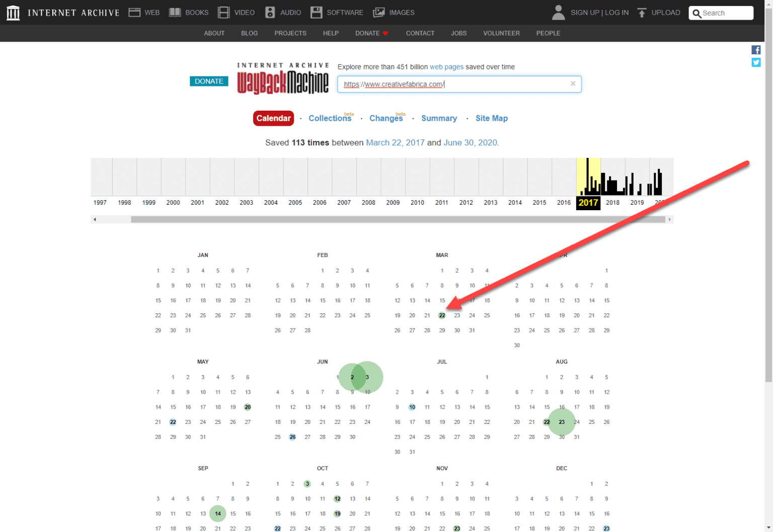Image resolution: width=773 pixels, height=532 pixels.
Task: Open the Software section icon
Action: click(x=317, y=13)
